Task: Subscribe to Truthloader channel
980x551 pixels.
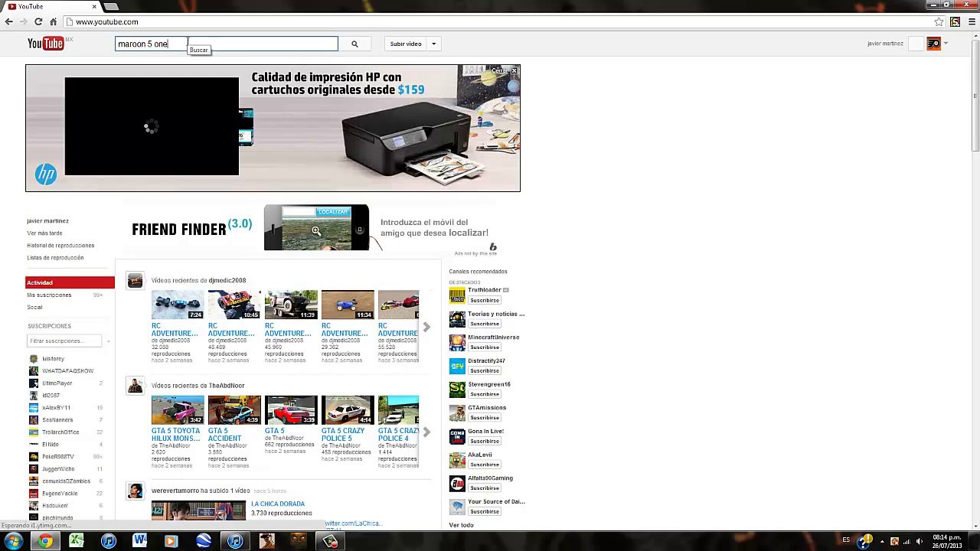Action: pos(485,300)
